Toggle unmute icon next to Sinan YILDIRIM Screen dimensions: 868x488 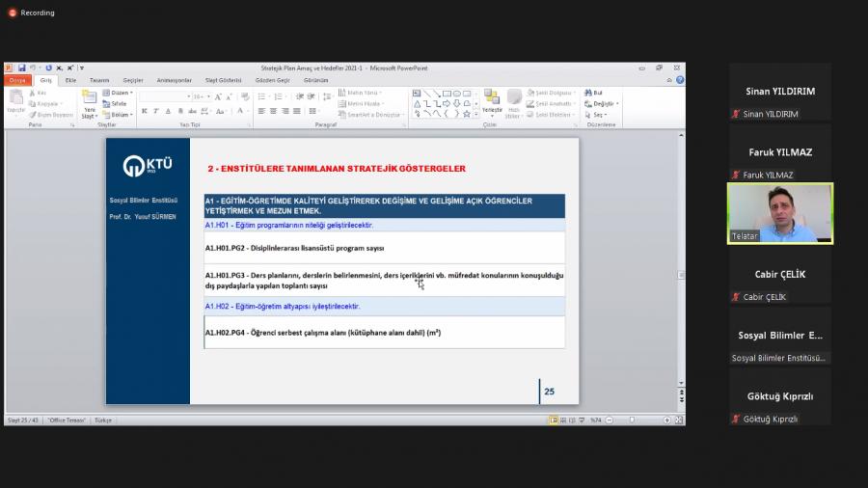coord(736,114)
